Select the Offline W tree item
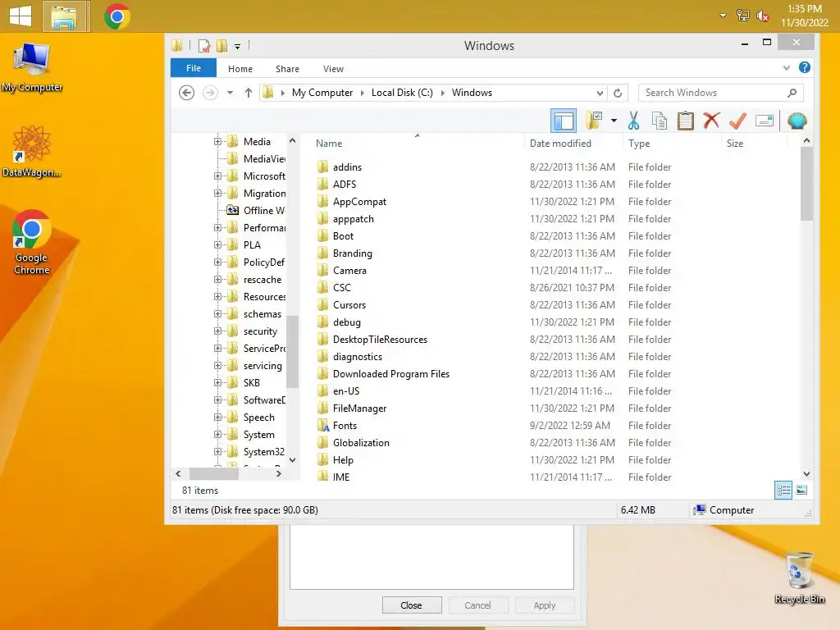Viewport: 840px width, 630px height. (256, 211)
